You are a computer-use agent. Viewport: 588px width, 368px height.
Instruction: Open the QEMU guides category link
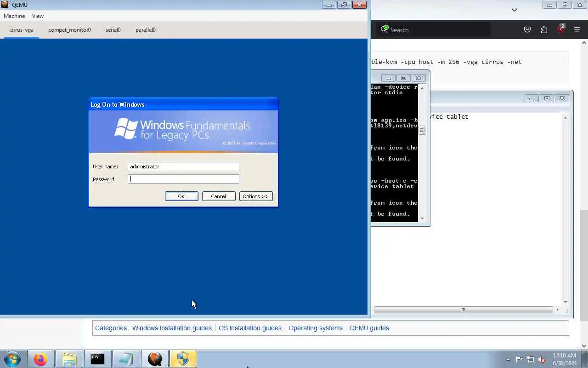point(369,328)
